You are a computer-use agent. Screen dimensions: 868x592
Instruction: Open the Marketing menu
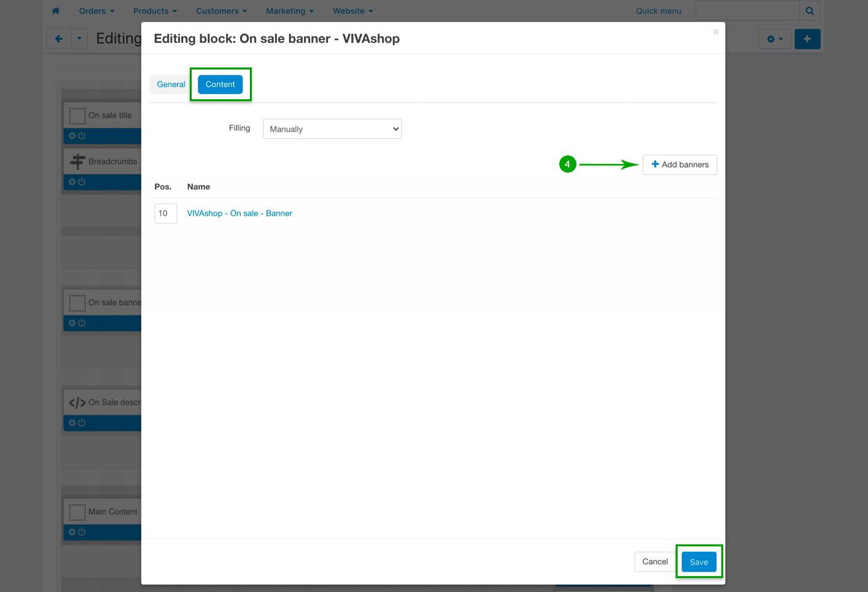pyautogui.click(x=290, y=11)
